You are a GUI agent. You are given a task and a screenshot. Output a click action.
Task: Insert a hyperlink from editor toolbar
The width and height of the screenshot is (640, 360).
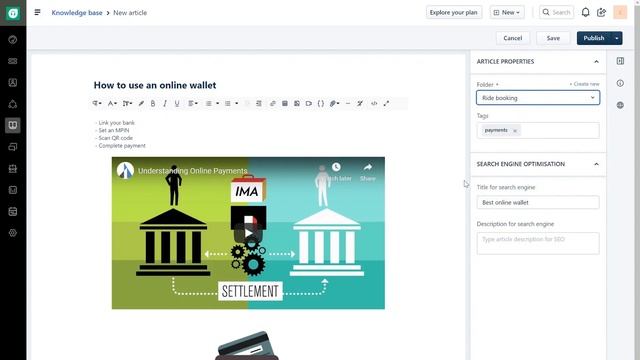coord(273,104)
